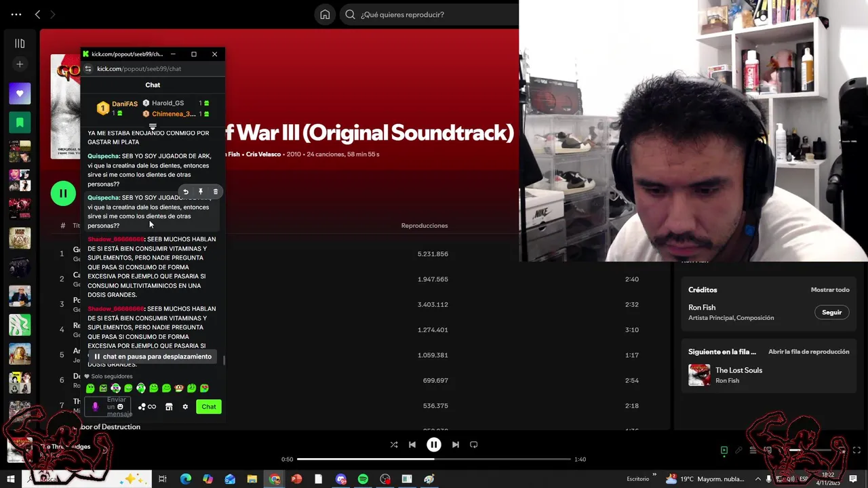Image resolution: width=868 pixels, height=488 pixels.
Task: Open Your Library icon in Spotify sidebar
Action: (20, 43)
